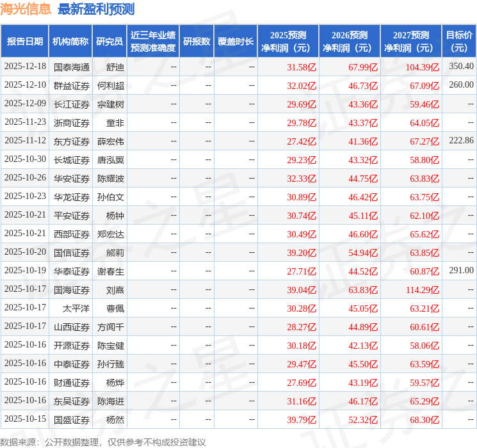Image resolution: width=477 pixels, height=448 pixels.
Task: Click institution name 东方证券
Action: tap(72, 141)
